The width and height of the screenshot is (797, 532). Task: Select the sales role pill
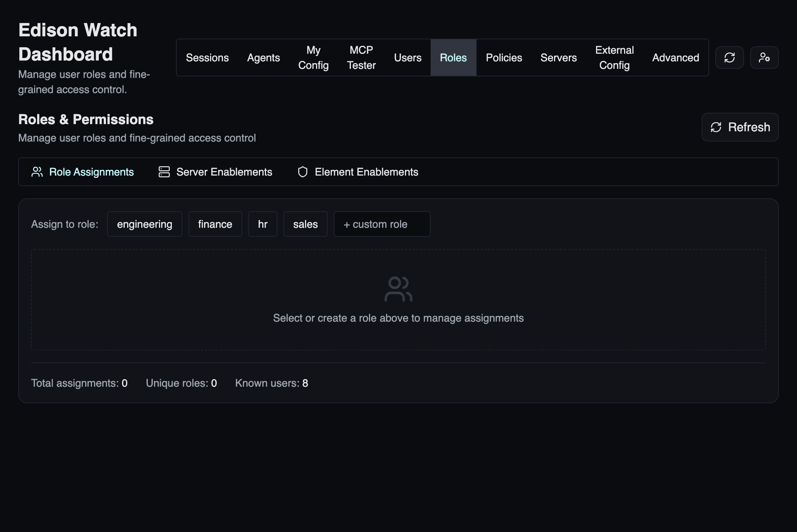coord(305,224)
